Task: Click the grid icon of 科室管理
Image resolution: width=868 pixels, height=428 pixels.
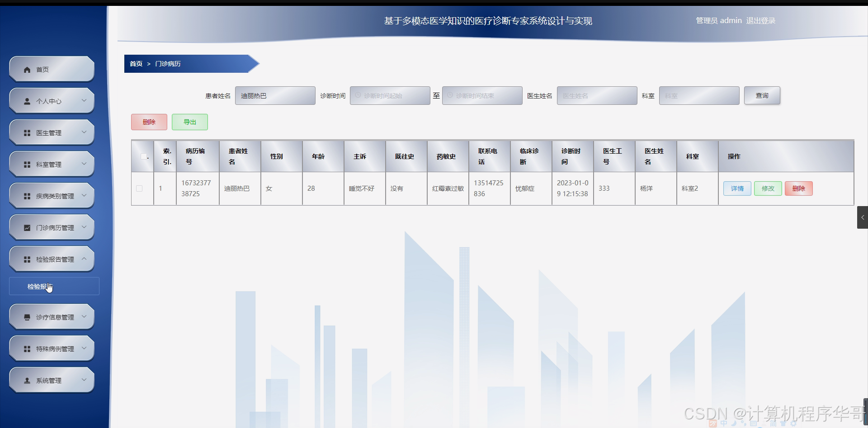Action: [x=27, y=165]
